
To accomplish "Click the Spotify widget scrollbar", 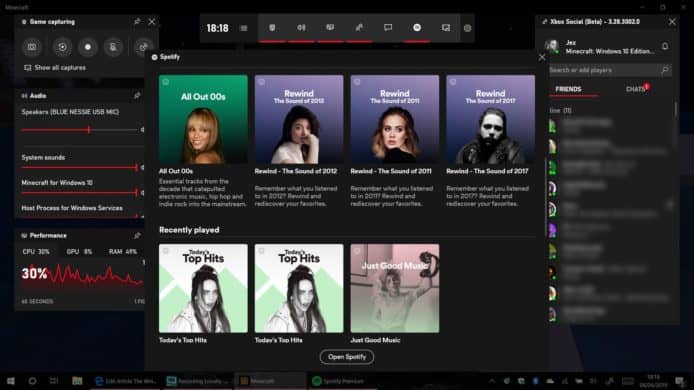I will [546, 198].
